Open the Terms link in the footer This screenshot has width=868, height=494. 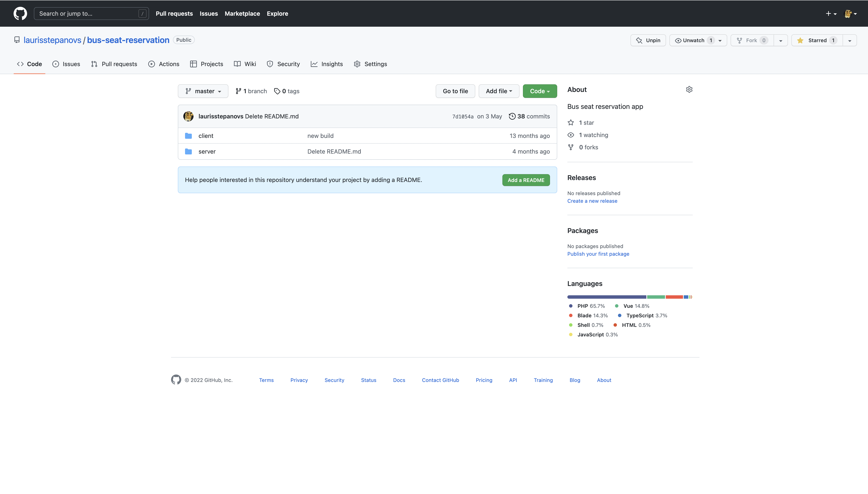[267, 380]
